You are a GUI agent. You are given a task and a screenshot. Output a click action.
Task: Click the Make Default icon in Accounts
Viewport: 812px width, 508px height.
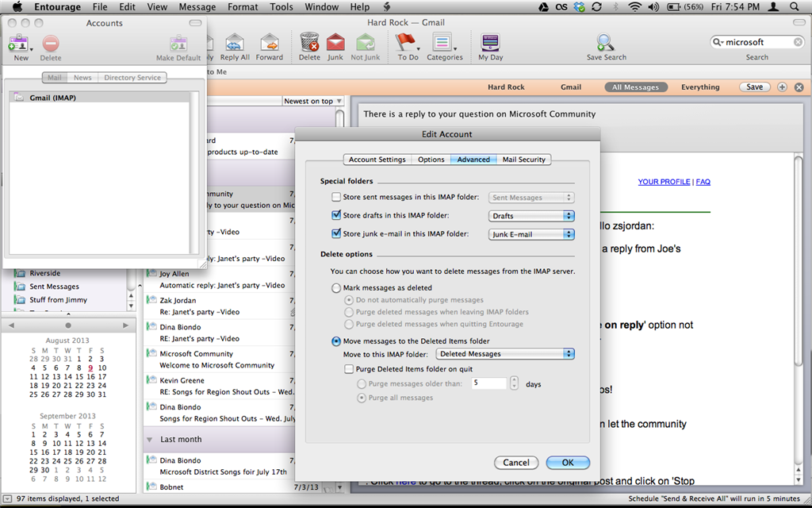pos(178,44)
